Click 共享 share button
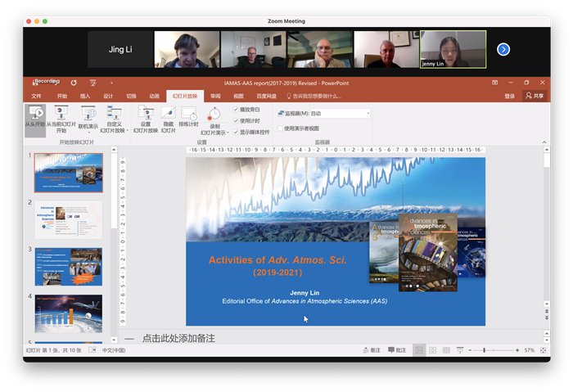Viewport: 573px width, 392px height. click(x=534, y=96)
